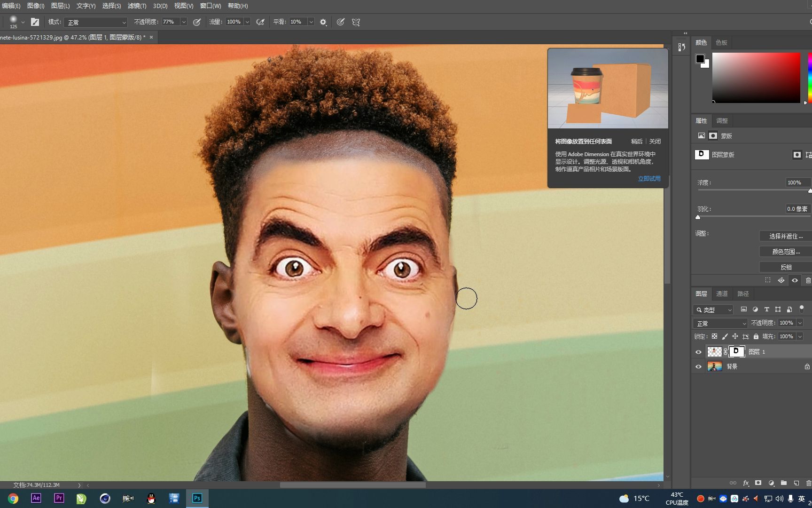Expand layer opacity 不透明度 100% arrow

click(800, 323)
